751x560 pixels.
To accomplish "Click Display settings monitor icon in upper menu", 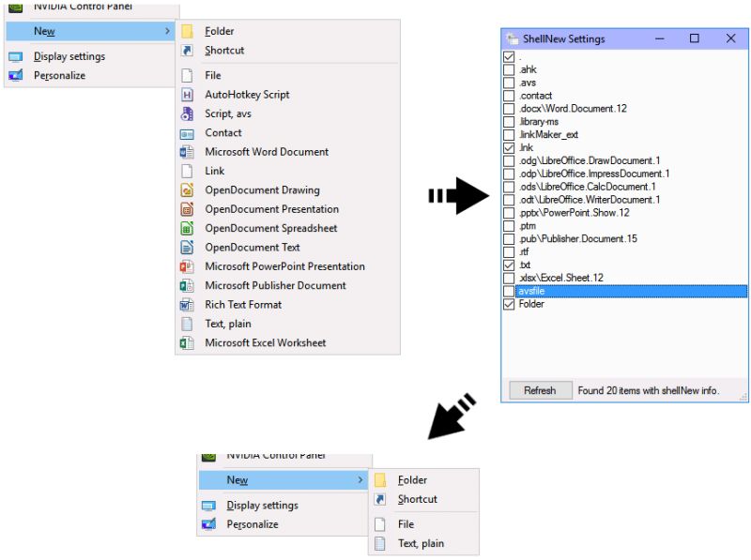I will [15, 57].
